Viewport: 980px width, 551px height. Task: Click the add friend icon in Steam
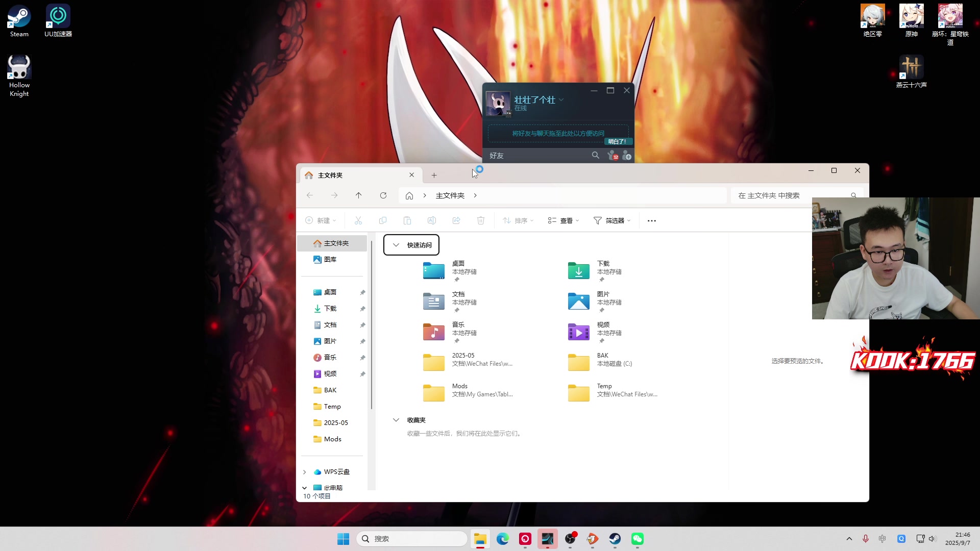tap(627, 156)
